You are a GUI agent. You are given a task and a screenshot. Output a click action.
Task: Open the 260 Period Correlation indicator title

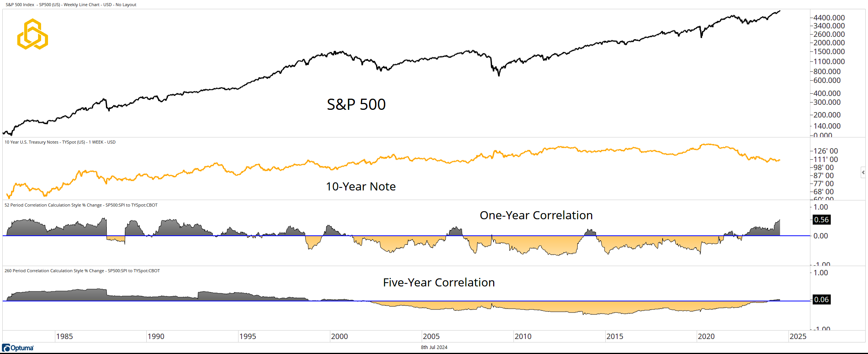coord(82,271)
